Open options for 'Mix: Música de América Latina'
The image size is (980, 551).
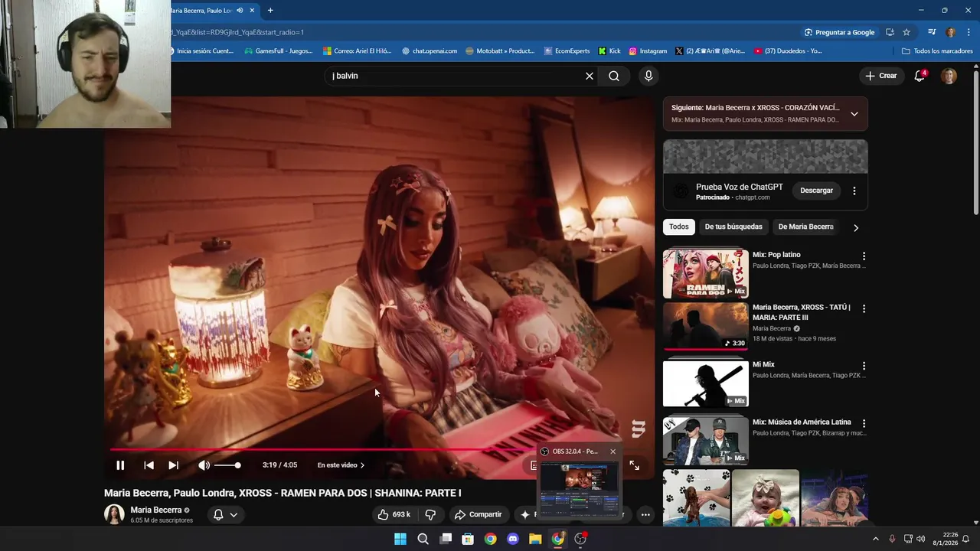click(864, 423)
